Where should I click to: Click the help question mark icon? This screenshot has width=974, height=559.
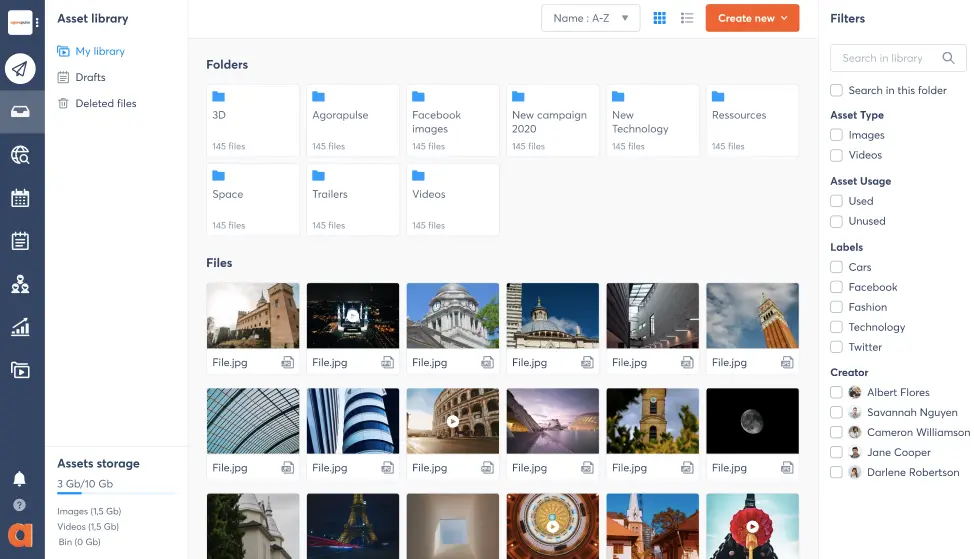pyautogui.click(x=19, y=505)
